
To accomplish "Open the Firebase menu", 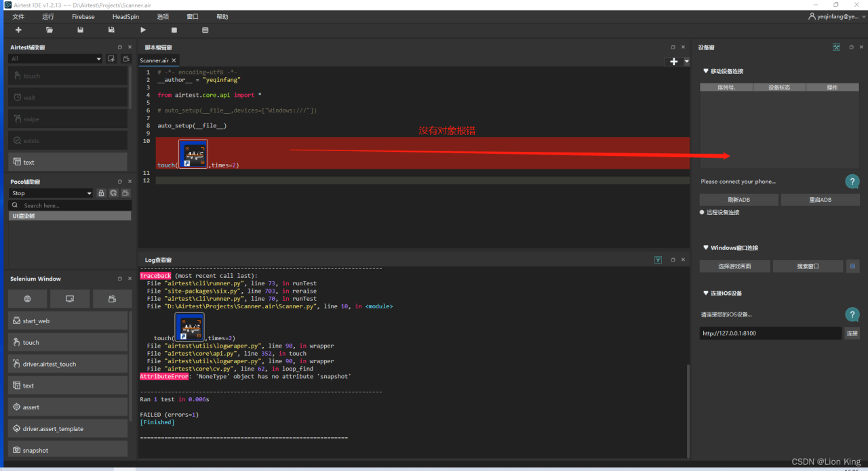I will click(83, 16).
